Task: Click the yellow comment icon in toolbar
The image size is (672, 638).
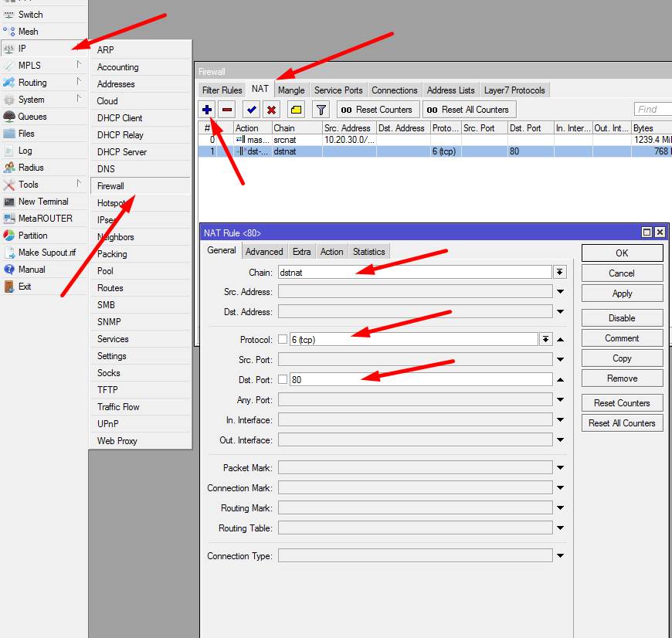Action: (297, 110)
